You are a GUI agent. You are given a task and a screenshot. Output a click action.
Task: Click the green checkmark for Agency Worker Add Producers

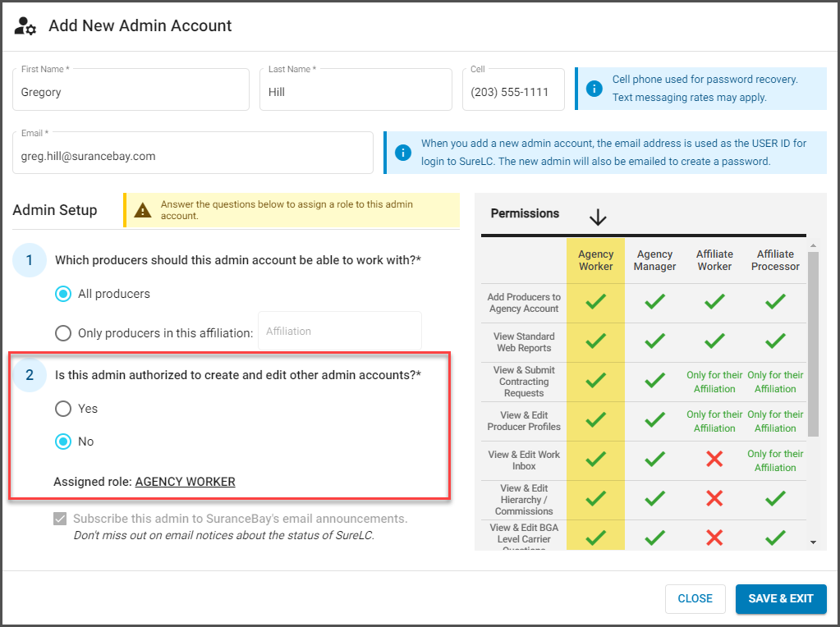(x=596, y=303)
